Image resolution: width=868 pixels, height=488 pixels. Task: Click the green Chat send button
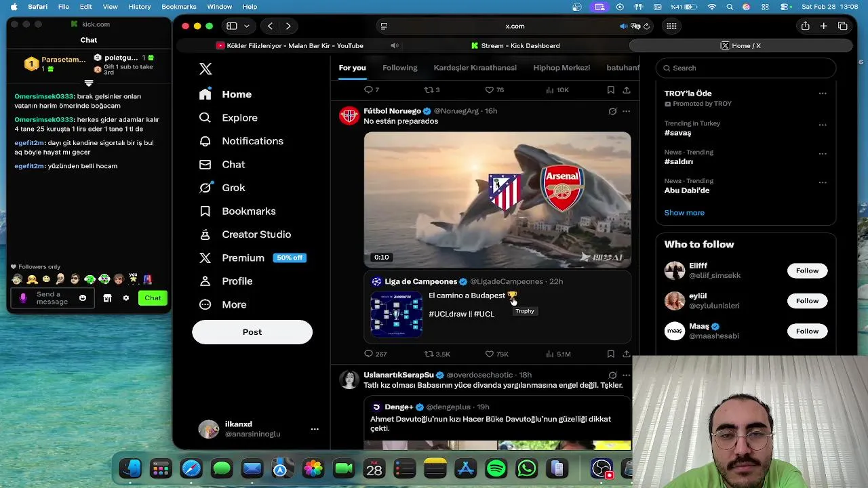pos(153,298)
